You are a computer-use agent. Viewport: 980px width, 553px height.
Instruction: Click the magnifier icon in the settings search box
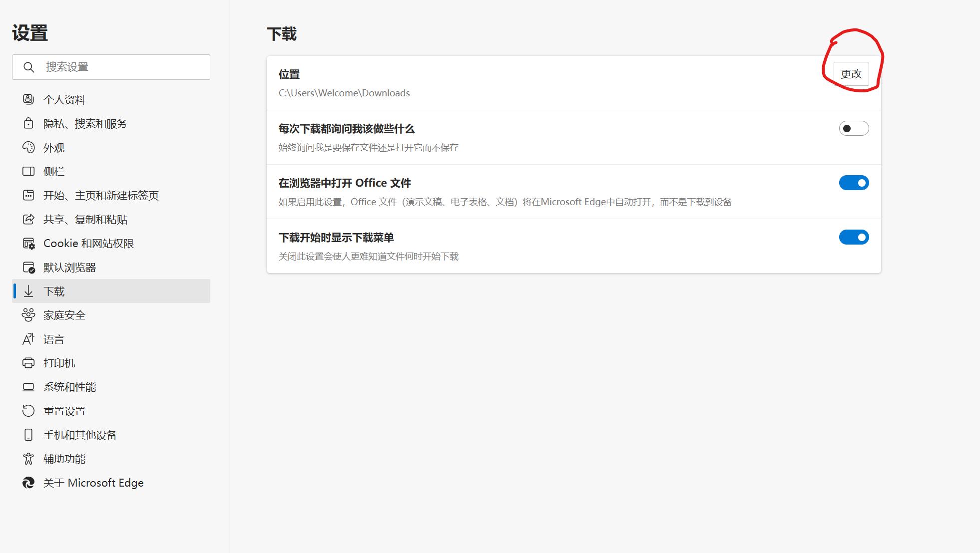coord(29,67)
